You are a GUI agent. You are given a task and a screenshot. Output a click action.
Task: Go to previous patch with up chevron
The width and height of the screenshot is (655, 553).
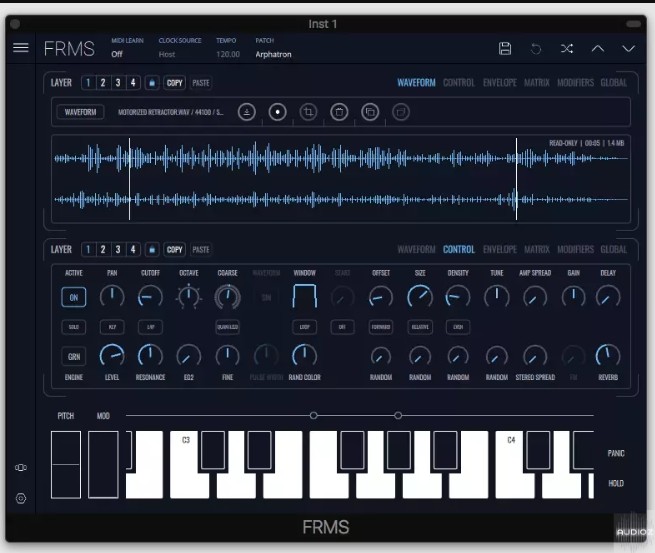[x=598, y=48]
